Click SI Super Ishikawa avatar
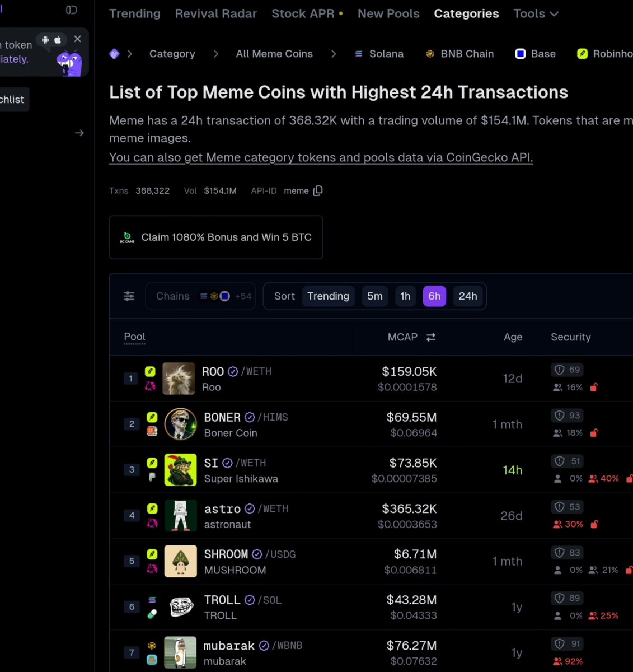 click(180, 470)
